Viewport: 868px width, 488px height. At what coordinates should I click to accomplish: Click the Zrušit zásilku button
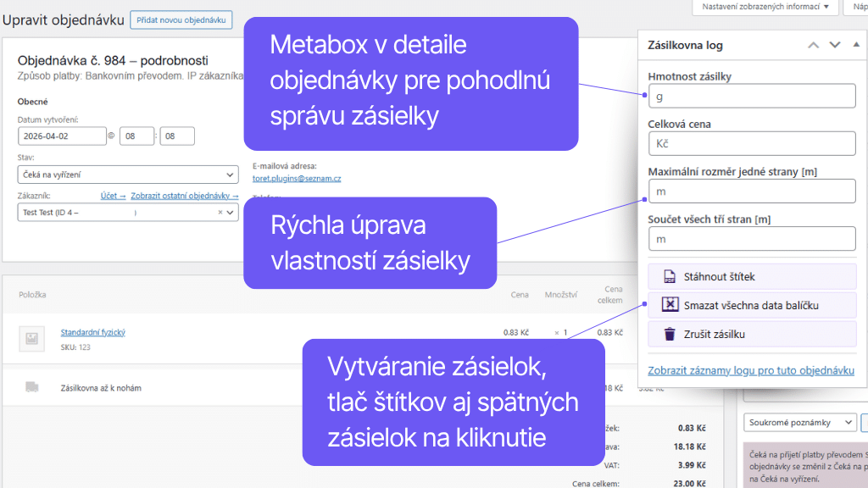click(x=752, y=334)
